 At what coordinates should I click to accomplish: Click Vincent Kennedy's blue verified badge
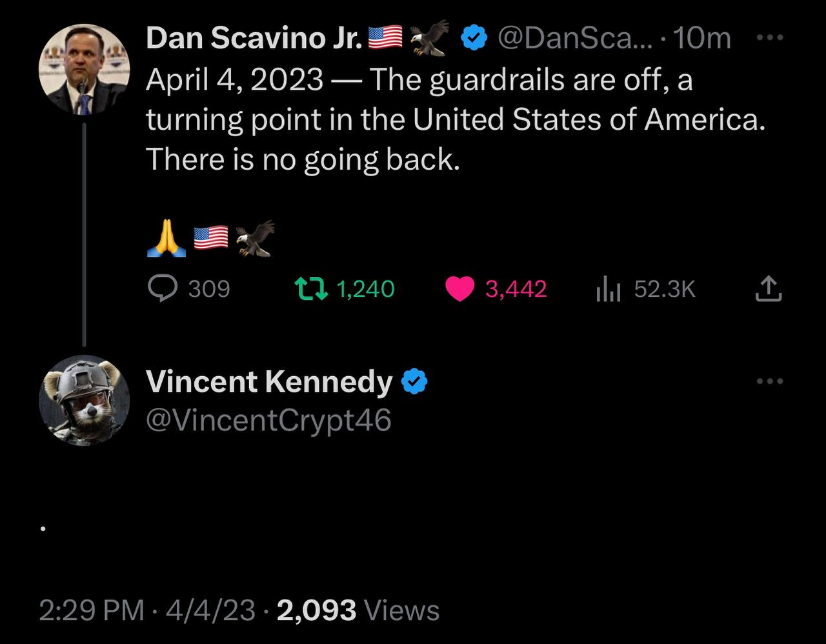[x=414, y=381]
